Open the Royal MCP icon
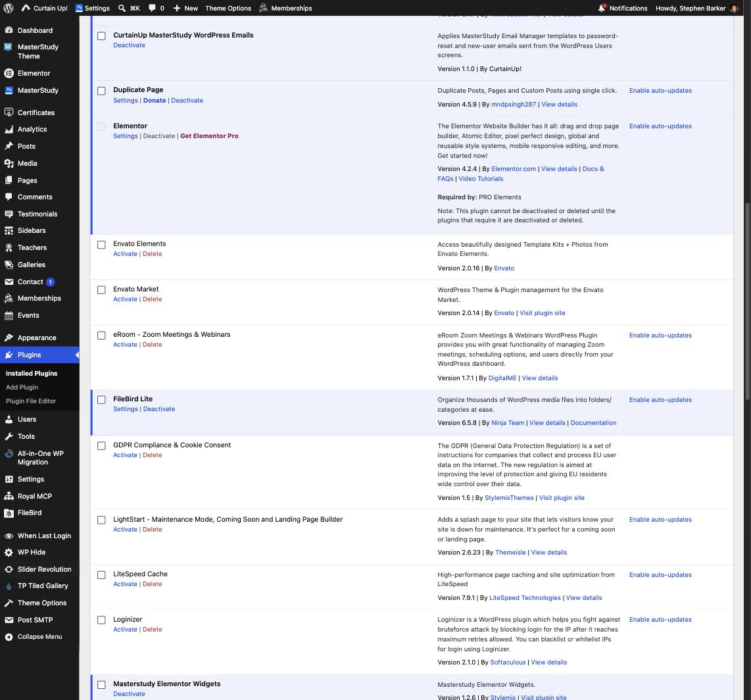Screen dimensions: 751x700 point(9,496)
